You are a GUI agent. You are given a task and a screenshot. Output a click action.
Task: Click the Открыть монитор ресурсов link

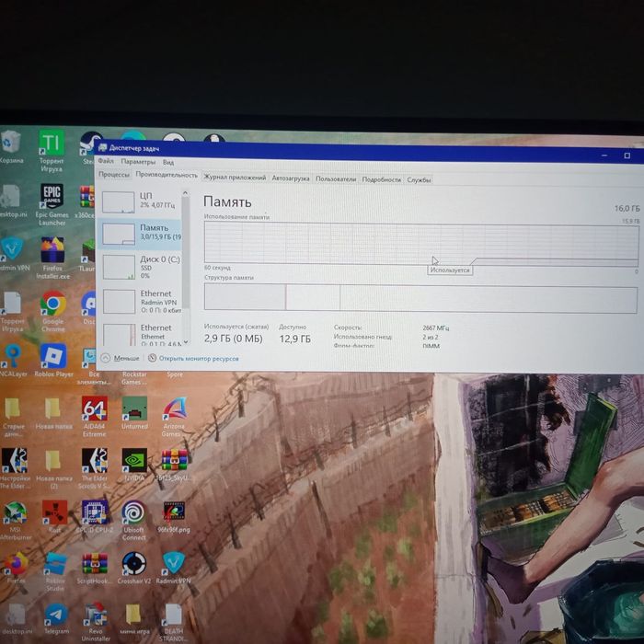[x=199, y=359]
